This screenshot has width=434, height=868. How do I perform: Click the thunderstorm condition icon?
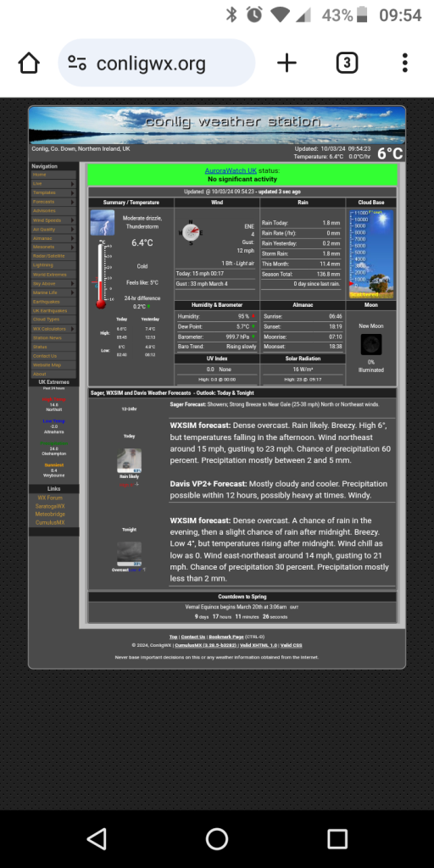103,223
